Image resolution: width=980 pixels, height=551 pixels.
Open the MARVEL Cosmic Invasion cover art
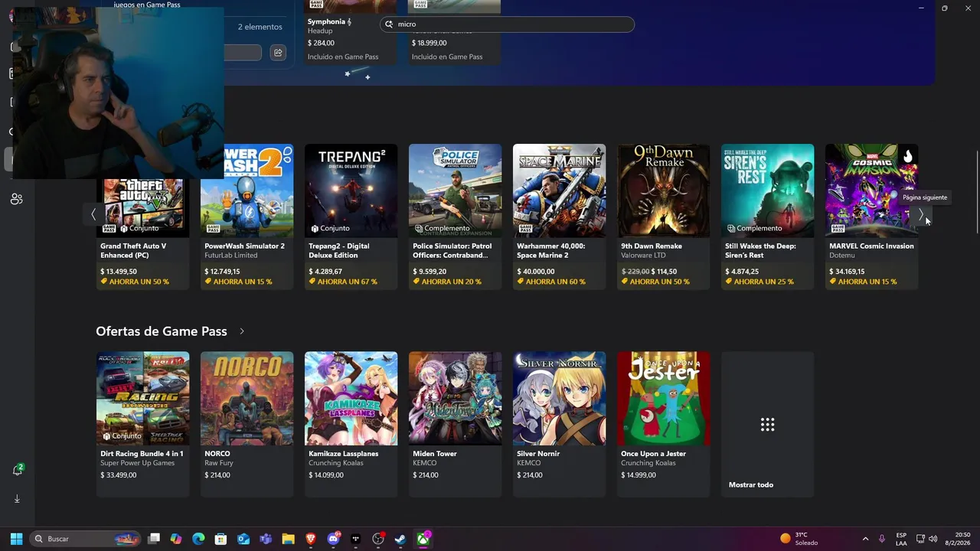[871, 191]
